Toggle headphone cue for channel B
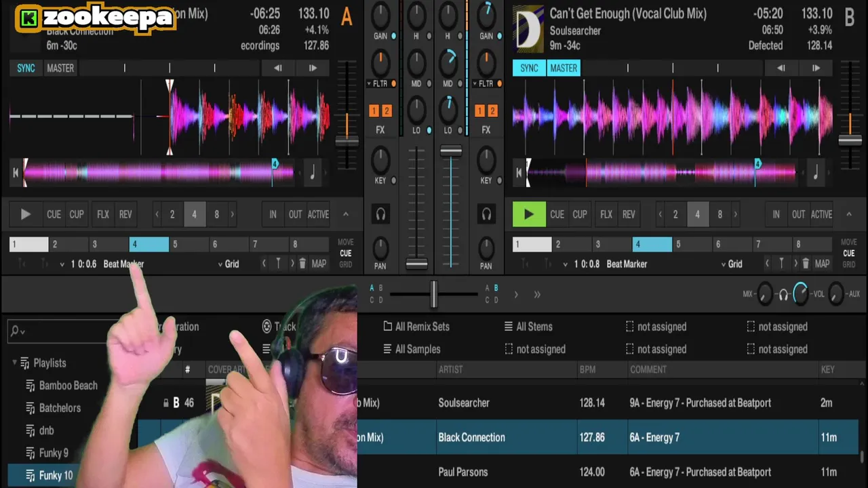Image resolution: width=868 pixels, height=488 pixels. [x=486, y=214]
